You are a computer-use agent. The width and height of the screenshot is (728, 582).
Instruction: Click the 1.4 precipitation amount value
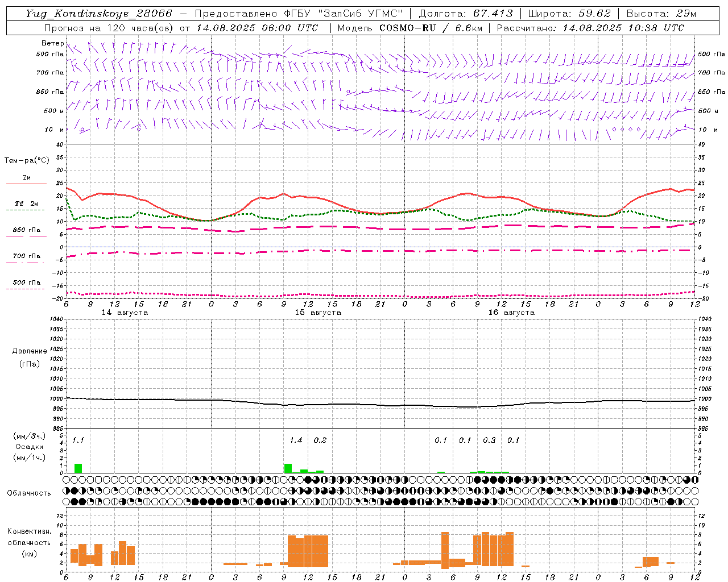tap(296, 440)
